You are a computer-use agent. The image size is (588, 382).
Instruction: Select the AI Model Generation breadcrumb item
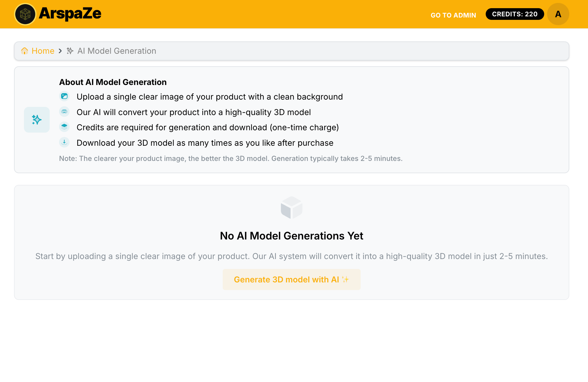117,51
